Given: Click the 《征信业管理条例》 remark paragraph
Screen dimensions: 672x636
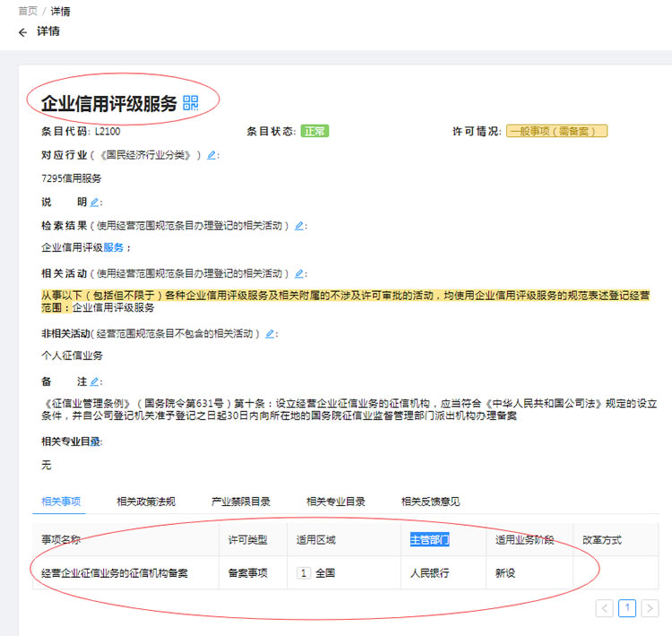Looking at the screenshot, I should 349,409.
